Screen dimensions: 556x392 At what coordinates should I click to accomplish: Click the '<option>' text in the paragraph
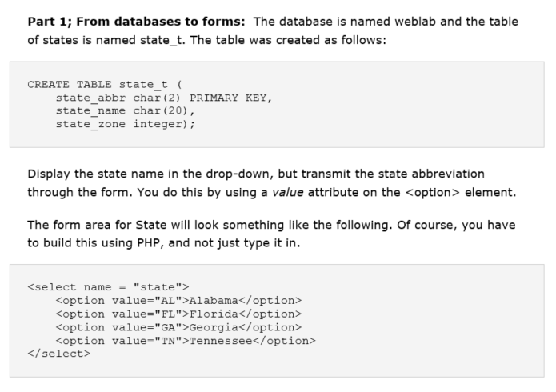(433, 192)
